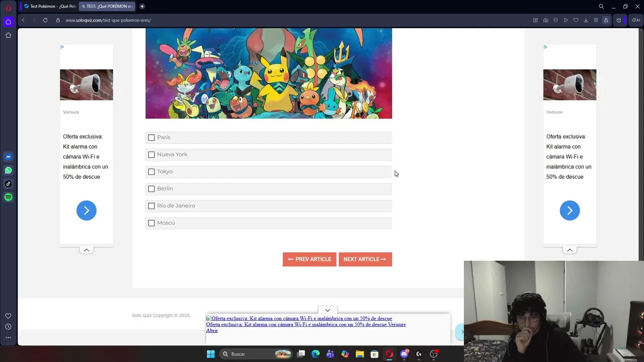Switch to the TEST: ¿Qué POKÉMON tab
The image size is (644, 362).
[106, 7]
